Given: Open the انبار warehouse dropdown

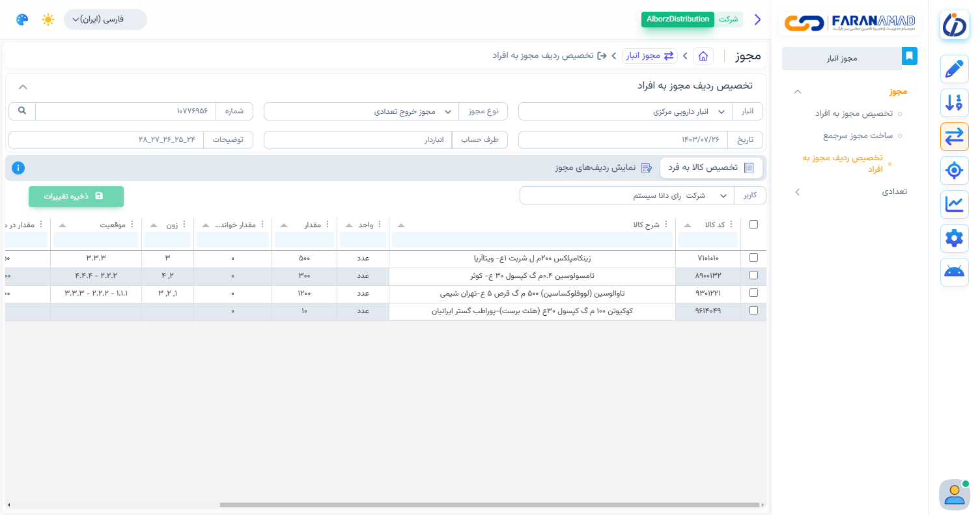Looking at the screenshot, I should coord(626,111).
